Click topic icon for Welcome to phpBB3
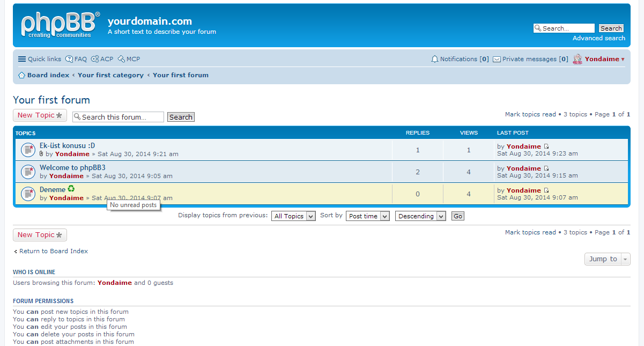Screen dimensions: 644x346 [x=28, y=172]
